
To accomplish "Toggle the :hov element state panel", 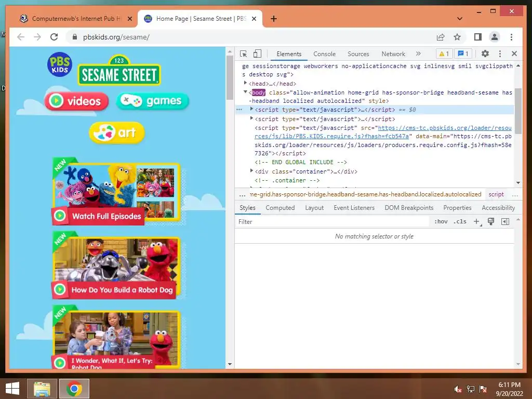I will point(441,221).
